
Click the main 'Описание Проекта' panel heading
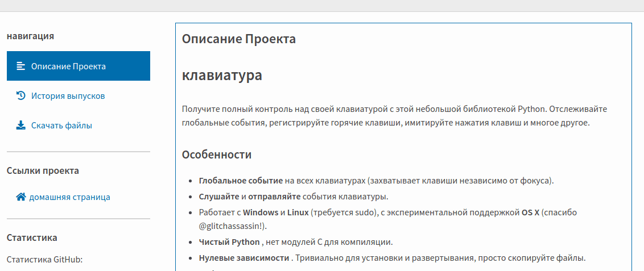click(238, 39)
